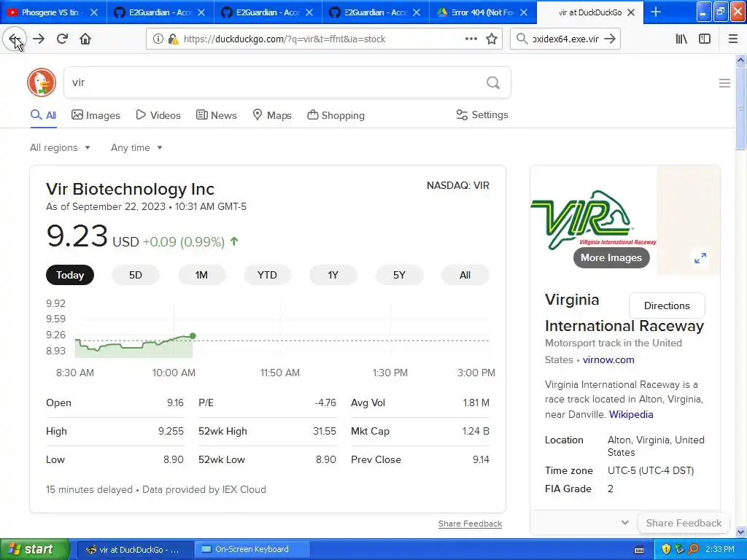The width and height of the screenshot is (747, 560).
Task: Click the magnifier tray icon
Action: tap(694, 549)
